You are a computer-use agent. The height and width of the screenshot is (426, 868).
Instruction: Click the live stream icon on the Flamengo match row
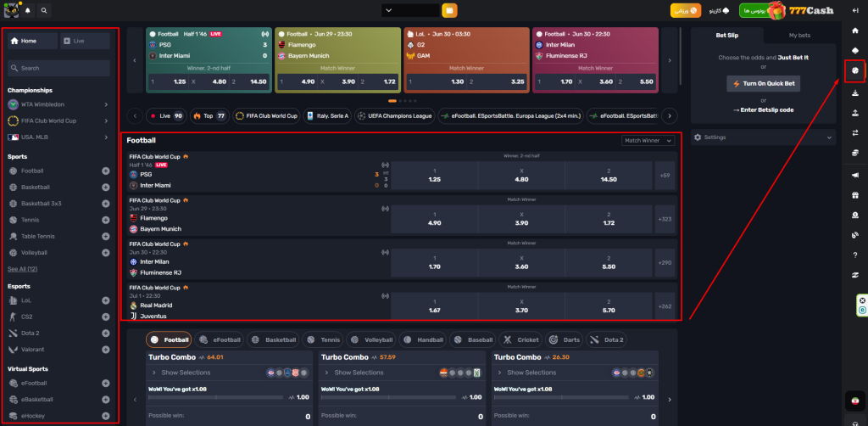pyautogui.click(x=385, y=209)
